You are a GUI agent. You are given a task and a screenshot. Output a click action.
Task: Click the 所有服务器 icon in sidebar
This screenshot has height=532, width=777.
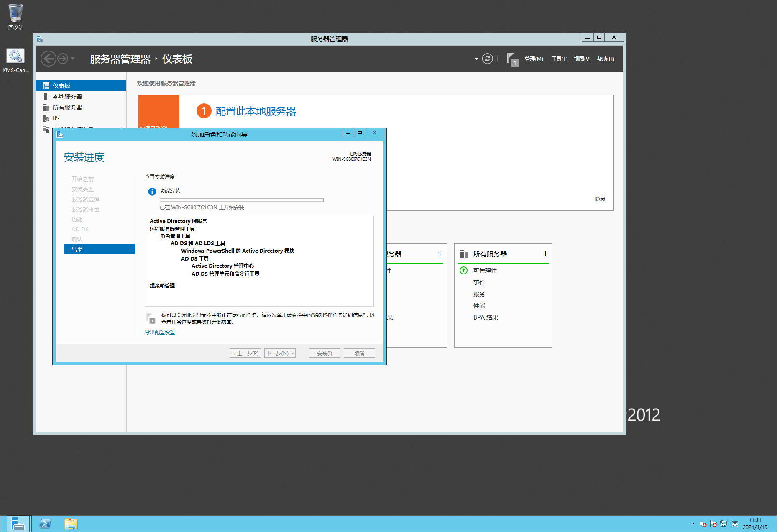46,107
